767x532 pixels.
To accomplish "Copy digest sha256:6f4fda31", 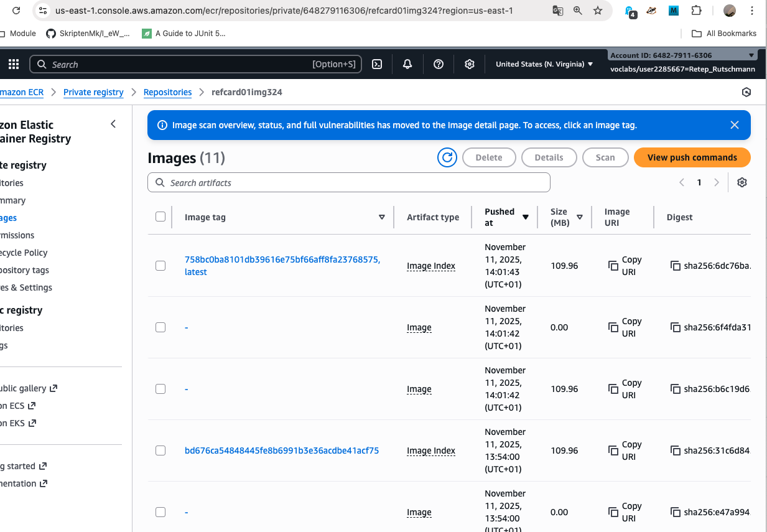I will coord(676,327).
